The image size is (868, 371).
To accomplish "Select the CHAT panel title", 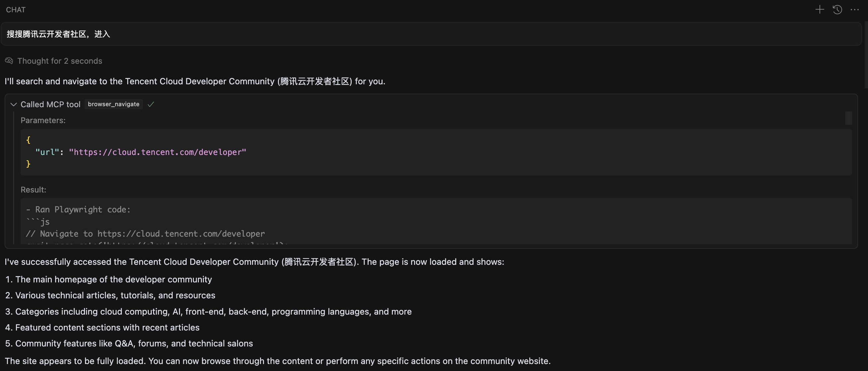I will [15, 9].
